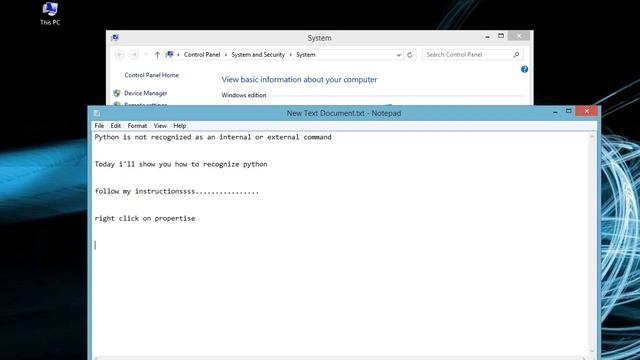Refresh the System control panel page
The width and height of the screenshot is (640, 360).
(x=410, y=54)
